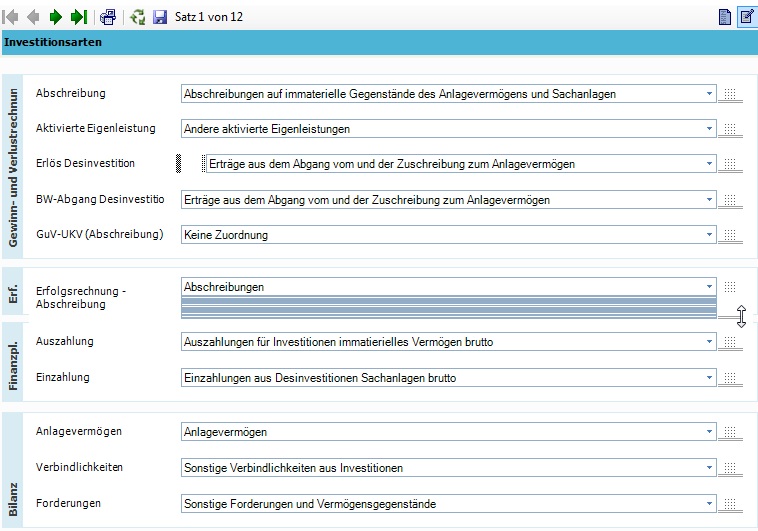Go to the next record
Screen dimensions: 758x531
pyautogui.click(x=56, y=17)
